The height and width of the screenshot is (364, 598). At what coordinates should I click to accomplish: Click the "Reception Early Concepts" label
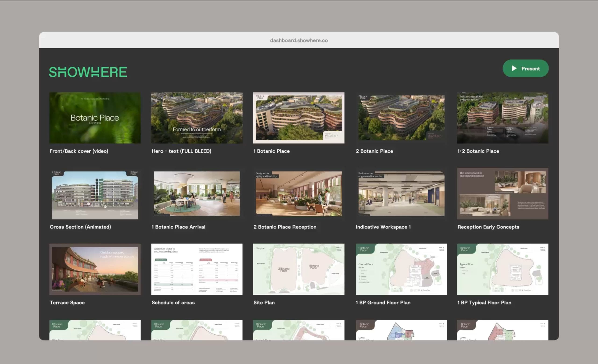[x=488, y=227]
